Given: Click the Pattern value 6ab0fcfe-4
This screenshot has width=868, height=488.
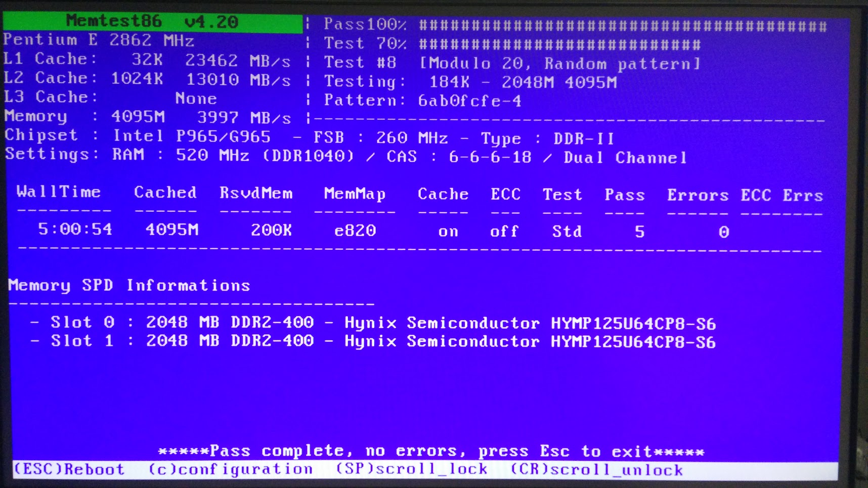Looking at the screenshot, I should (469, 101).
